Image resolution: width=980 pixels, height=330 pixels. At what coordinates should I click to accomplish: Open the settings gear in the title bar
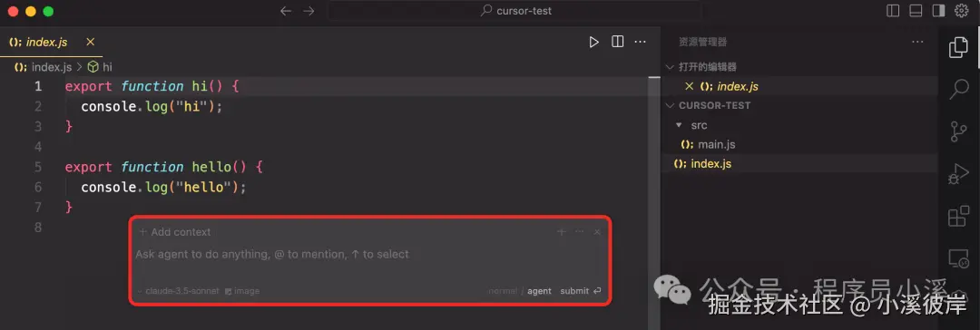tap(961, 11)
